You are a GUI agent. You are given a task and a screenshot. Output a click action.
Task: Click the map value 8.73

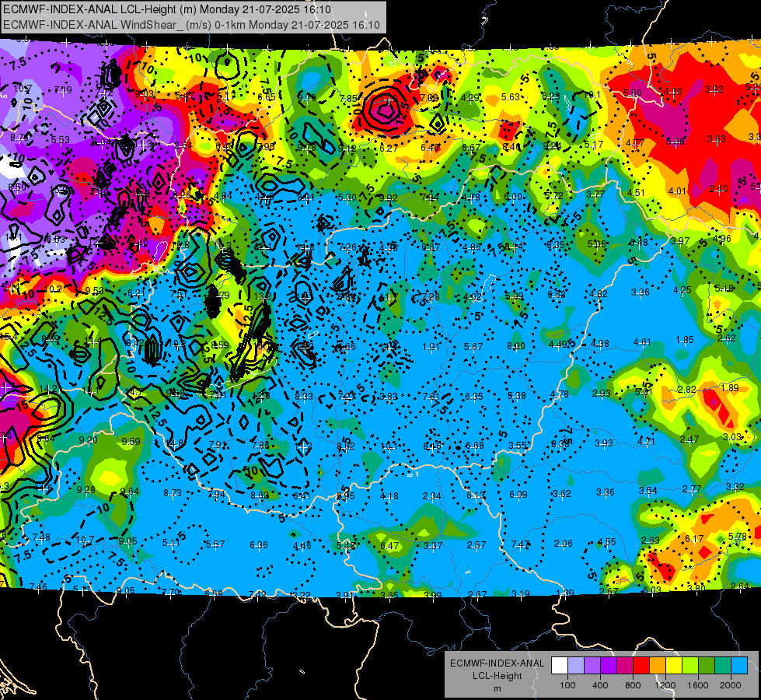pos(173,492)
